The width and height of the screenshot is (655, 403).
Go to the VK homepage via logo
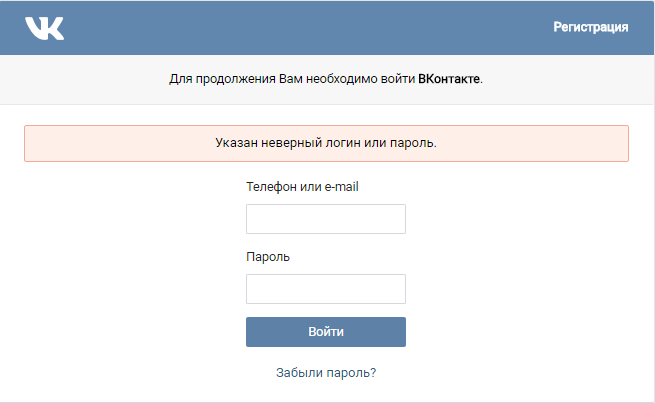pyautogui.click(x=45, y=28)
